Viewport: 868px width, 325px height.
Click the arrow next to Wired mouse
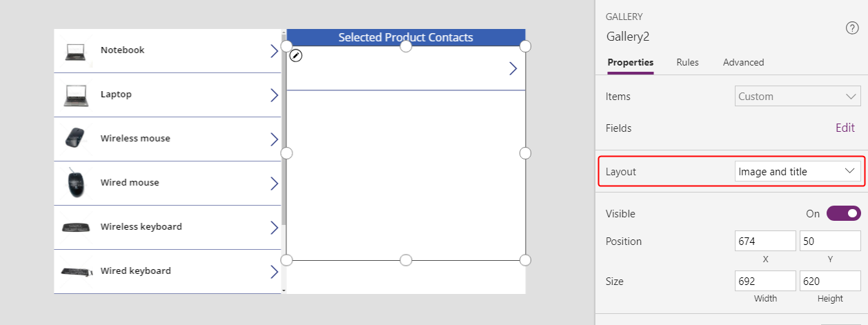coord(274,183)
